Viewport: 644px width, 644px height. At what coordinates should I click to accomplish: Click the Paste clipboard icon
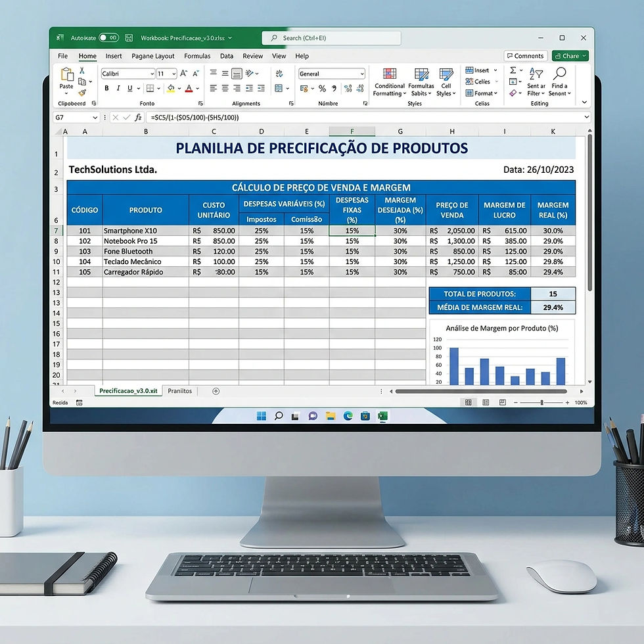(x=67, y=74)
